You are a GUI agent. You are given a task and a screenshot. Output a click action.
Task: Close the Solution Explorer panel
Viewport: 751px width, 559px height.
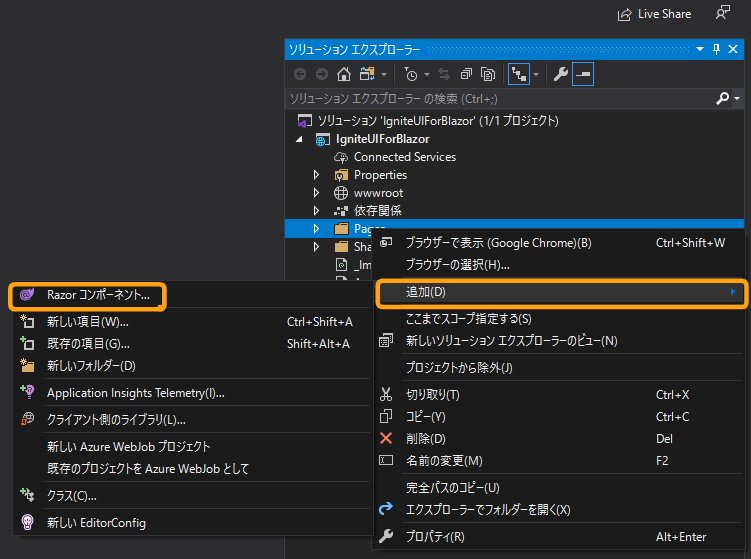[x=733, y=49]
